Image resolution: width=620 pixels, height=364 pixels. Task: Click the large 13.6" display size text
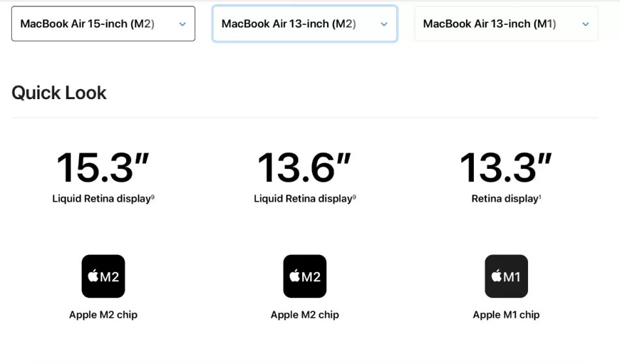click(x=305, y=168)
